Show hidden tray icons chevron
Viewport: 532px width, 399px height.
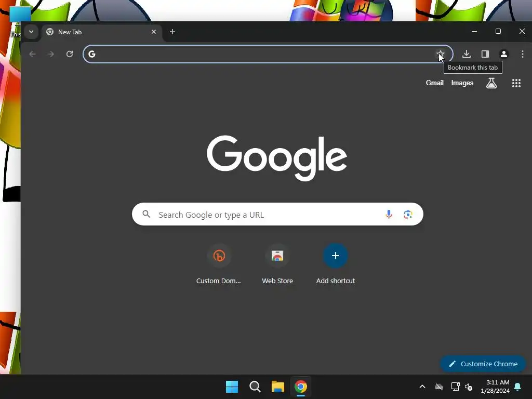[422, 387]
